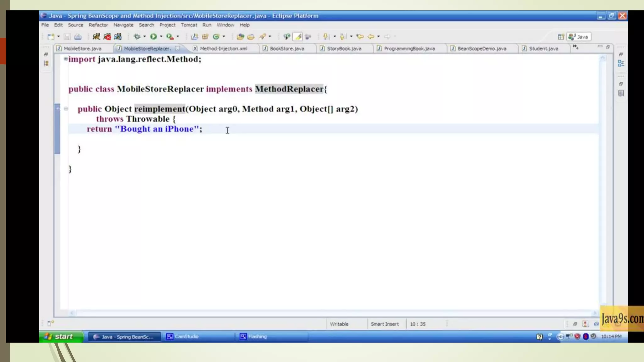Viewport: 644px width, 362px height.
Task: Collapse the reimplement method fold marker
Action: pyautogui.click(x=66, y=109)
